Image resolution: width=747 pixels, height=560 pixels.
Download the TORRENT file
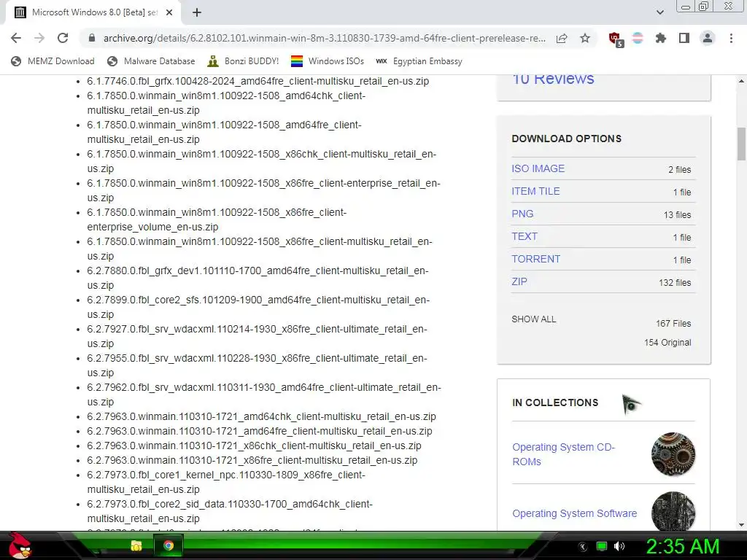click(536, 259)
